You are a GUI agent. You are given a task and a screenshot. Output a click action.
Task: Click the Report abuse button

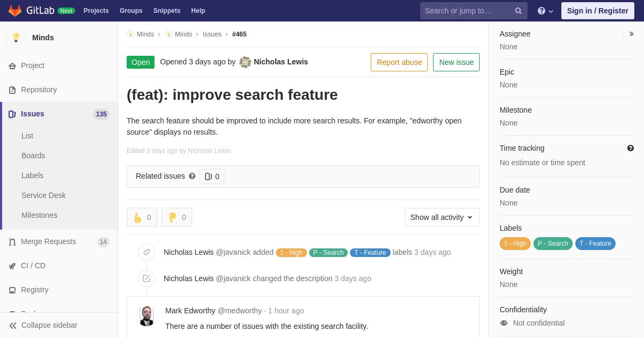pos(399,62)
